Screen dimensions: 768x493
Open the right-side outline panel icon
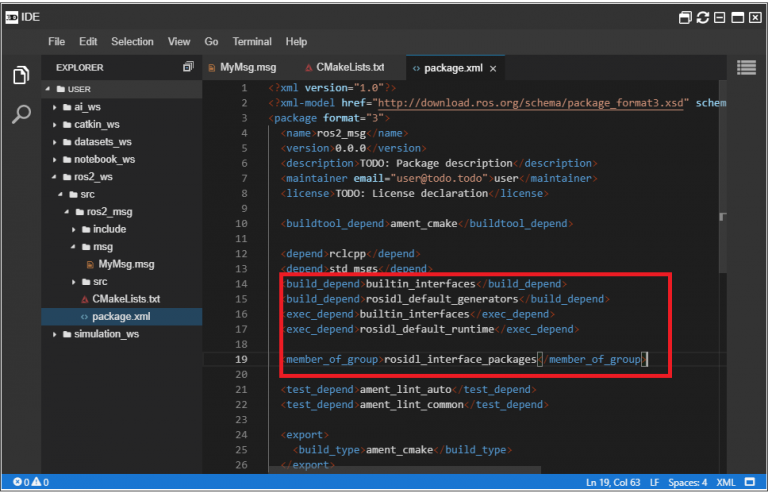746,68
